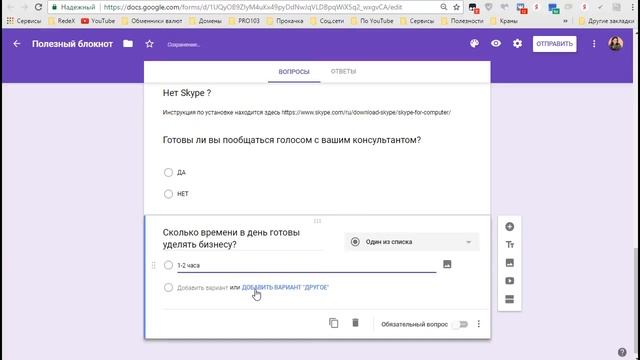Open the Соц.сети bookmark folder
Viewport: 640px width, 360px height.
coord(327,21)
